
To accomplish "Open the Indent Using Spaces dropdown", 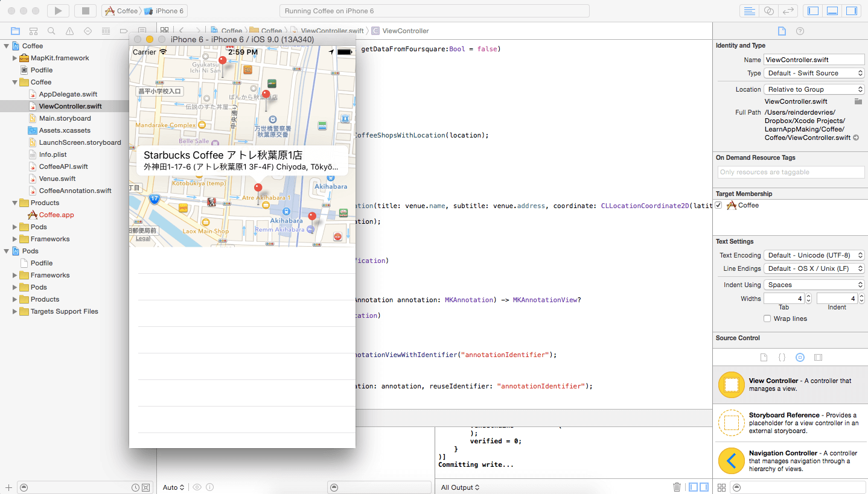I will (814, 285).
